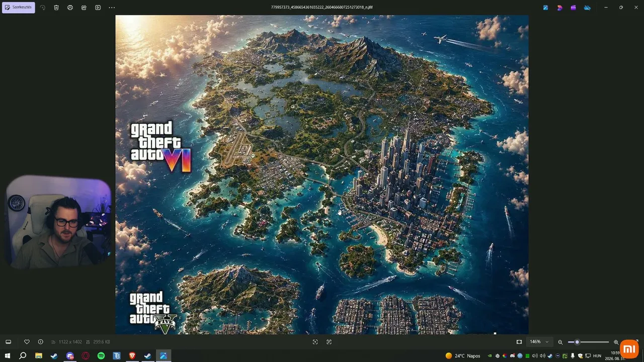
Task: Open the Spotify taskbar icon
Action: [101, 356]
